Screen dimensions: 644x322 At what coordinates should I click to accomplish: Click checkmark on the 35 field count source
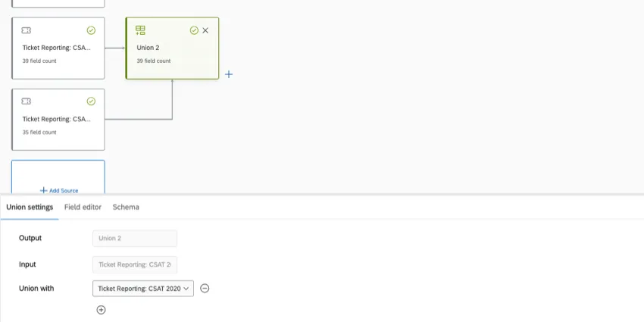(91, 101)
